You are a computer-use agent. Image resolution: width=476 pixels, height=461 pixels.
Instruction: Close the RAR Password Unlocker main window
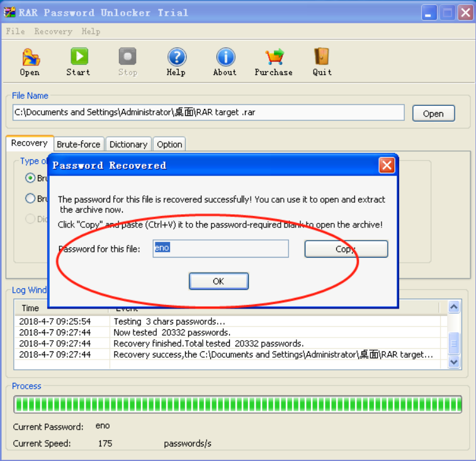tap(466, 13)
